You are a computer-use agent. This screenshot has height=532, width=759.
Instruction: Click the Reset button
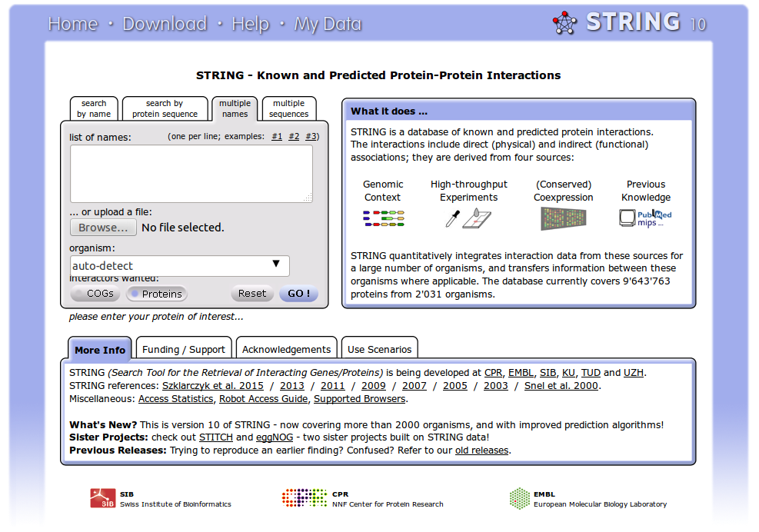click(252, 294)
